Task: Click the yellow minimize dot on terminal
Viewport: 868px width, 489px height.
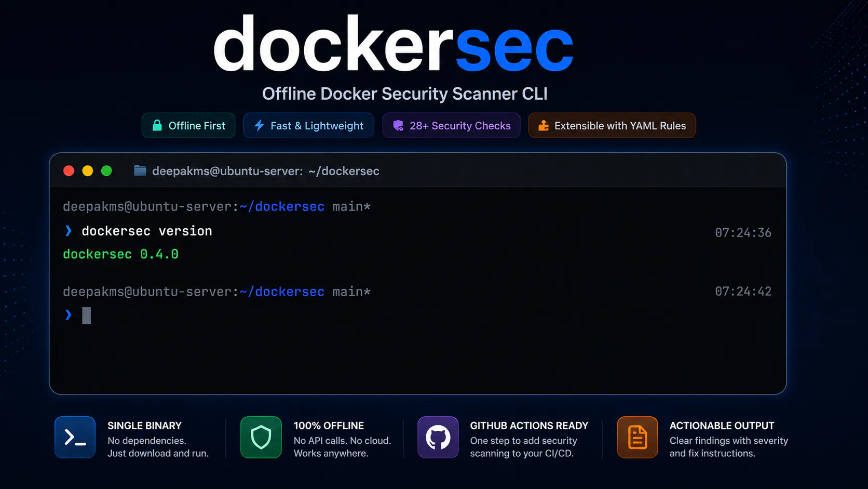Action: point(88,171)
